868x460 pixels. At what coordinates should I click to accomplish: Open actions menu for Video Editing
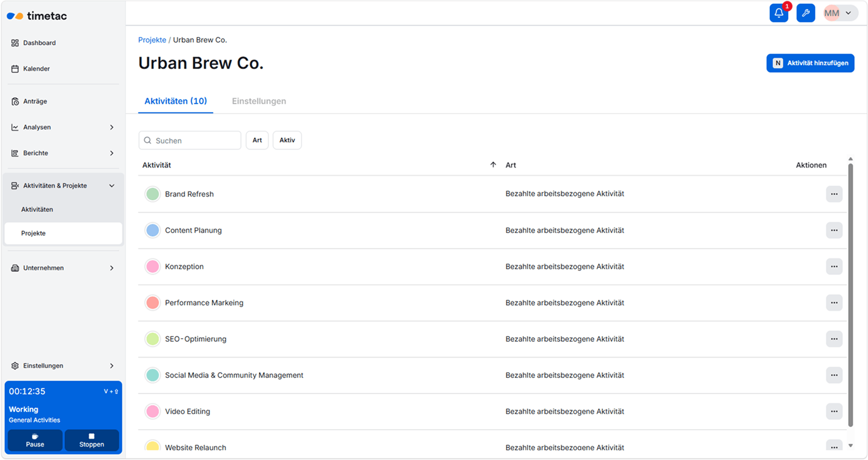click(x=834, y=411)
